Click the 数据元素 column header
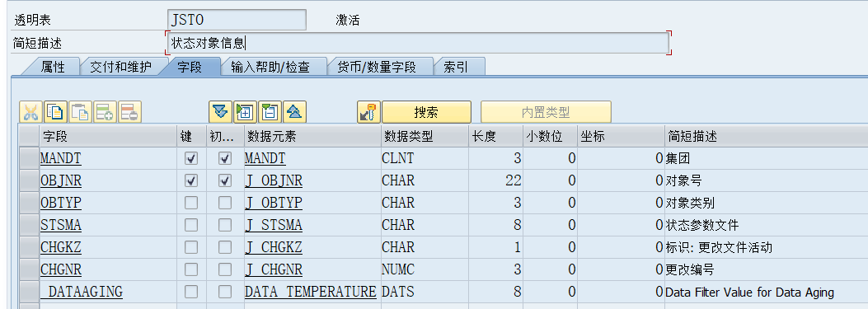The image size is (868, 309). pyautogui.click(x=312, y=136)
